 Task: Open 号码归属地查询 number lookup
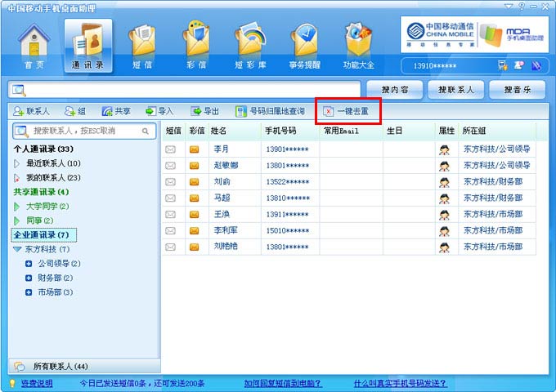(x=270, y=111)
